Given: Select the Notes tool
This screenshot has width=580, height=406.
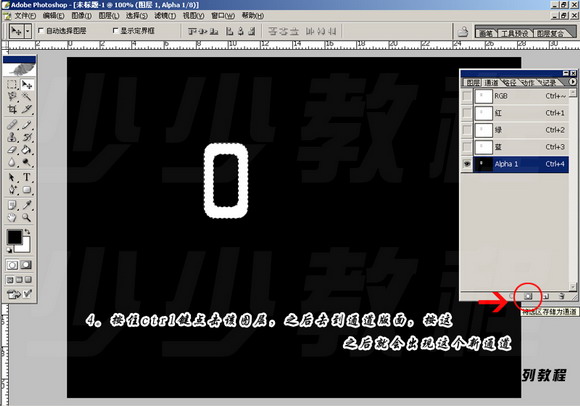Looking at the screenshot, I should coord(12,205).
